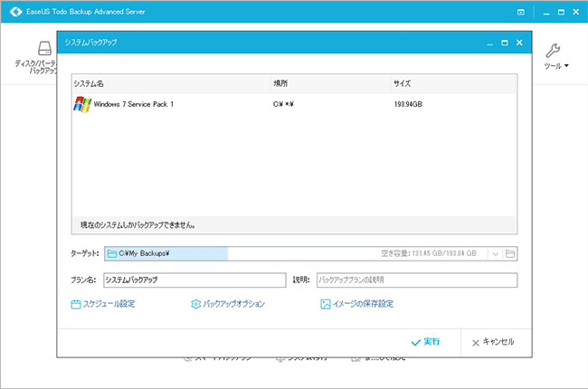Close the システムバックアップ dialog
Screen dimensions: 588x389
click(x=519, y=43)
